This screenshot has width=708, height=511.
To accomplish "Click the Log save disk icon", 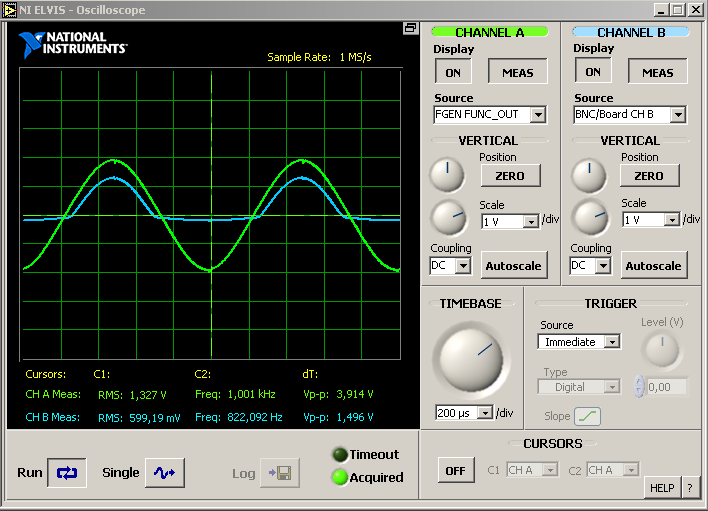I will point(280,473).
